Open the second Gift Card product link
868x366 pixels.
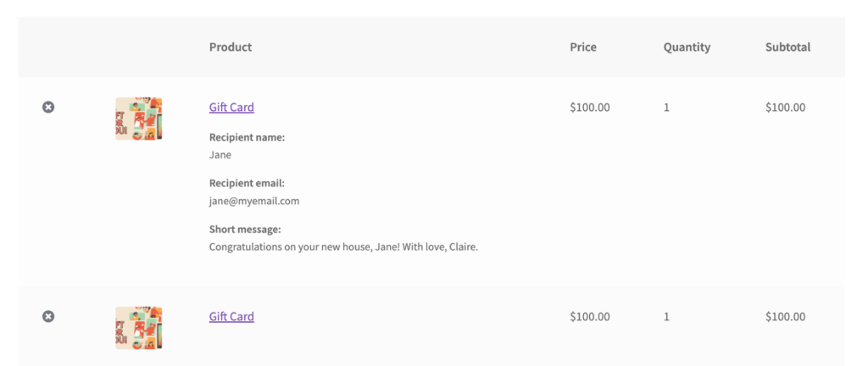231,317
